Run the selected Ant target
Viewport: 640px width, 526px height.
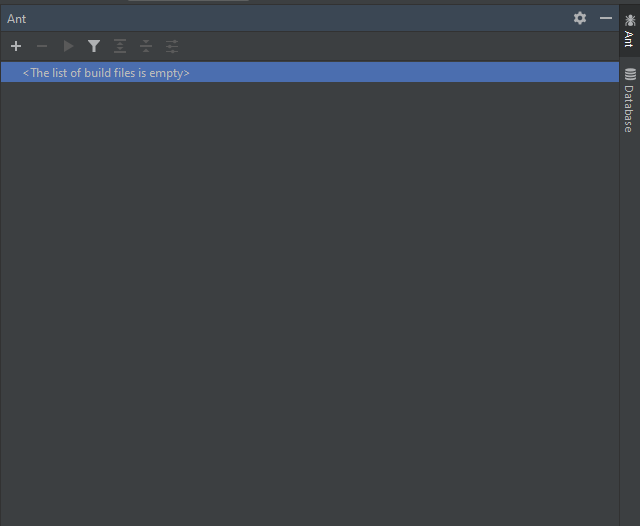tap(68, 46)
